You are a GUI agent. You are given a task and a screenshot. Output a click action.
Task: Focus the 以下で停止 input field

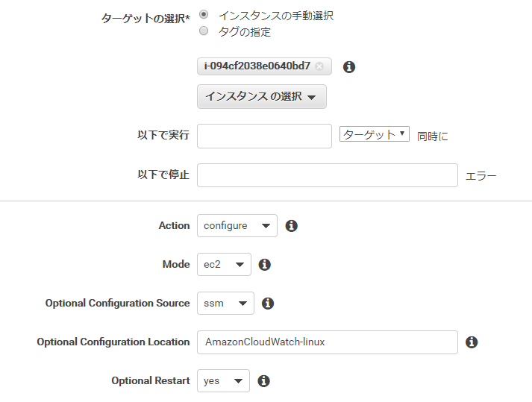click(328, 175)
